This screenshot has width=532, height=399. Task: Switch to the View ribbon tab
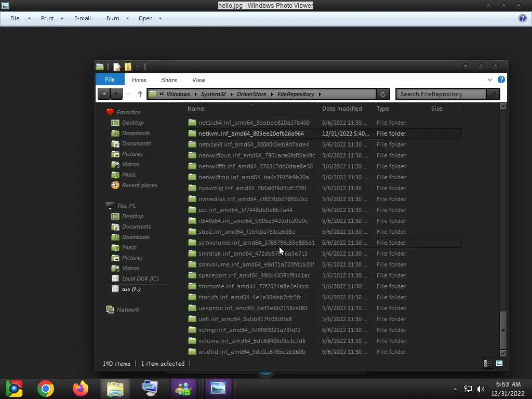pos(198,80)
